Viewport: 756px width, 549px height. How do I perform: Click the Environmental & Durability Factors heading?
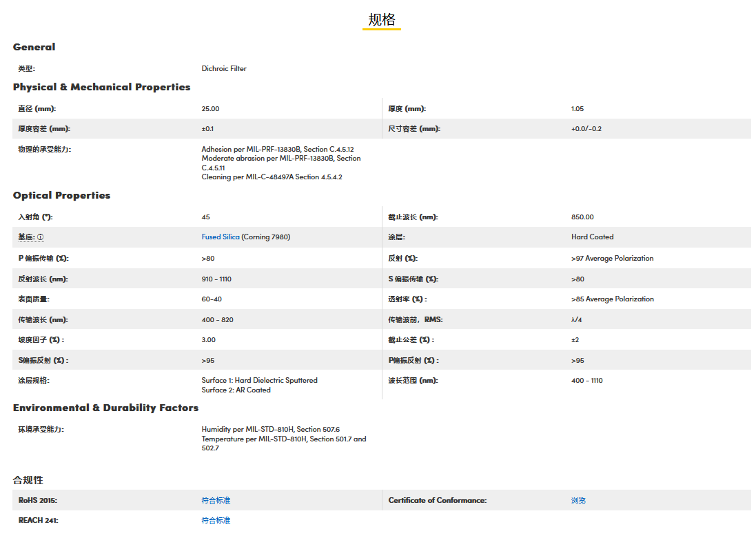pos(105,408)
